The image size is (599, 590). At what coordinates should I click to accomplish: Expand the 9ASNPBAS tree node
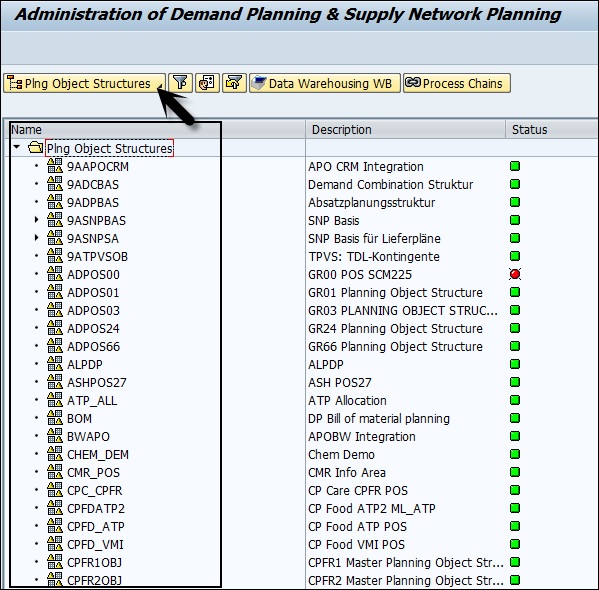tap(36, 219)
